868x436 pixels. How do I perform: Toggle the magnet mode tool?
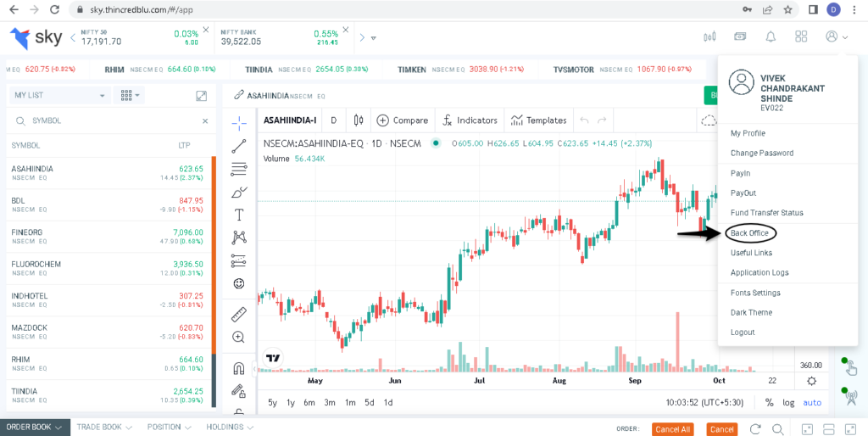pyautogui.click(x=239, y=368)
